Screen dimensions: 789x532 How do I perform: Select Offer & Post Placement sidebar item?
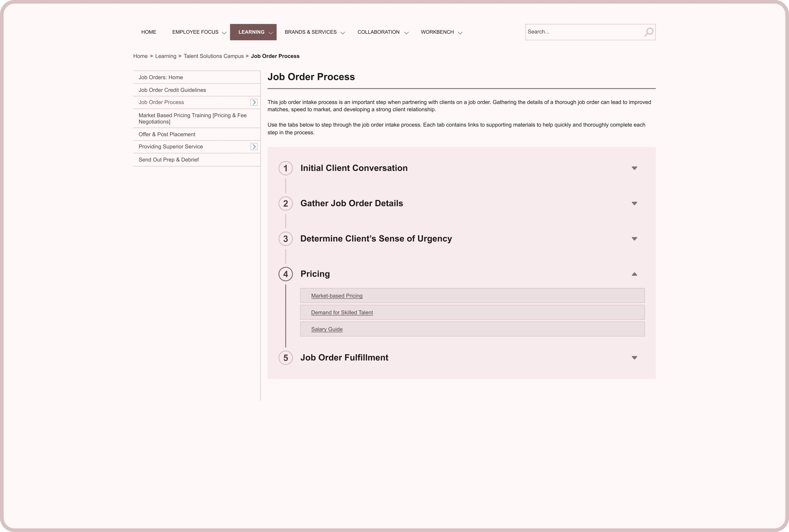(x=167, y=134)
